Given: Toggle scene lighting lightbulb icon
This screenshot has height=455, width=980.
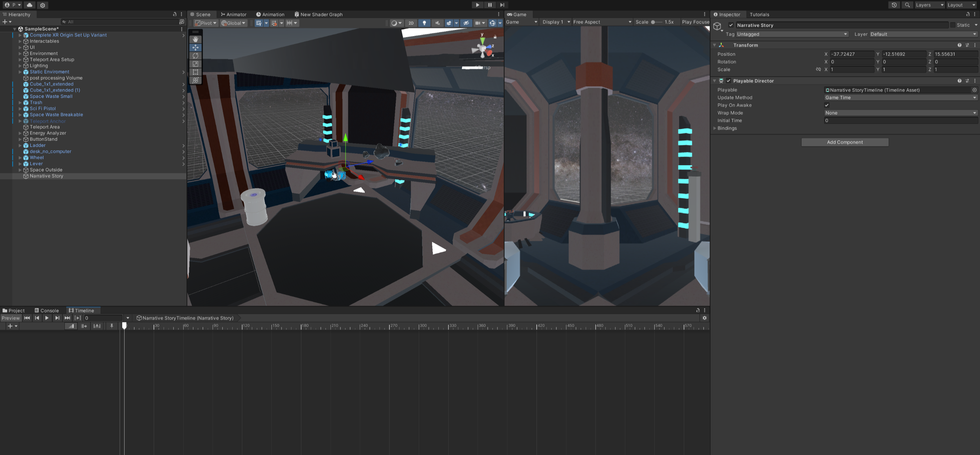Looking at the screenshot, I should tap(424, 23).
